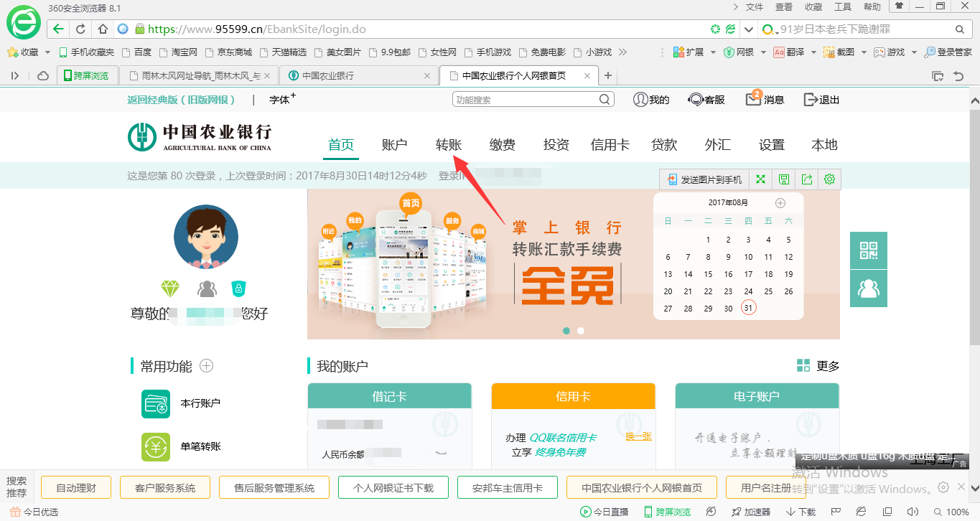Open the 文件 browser menu
This screenshot has width=980, height=521.
click(x=755, y=7)
